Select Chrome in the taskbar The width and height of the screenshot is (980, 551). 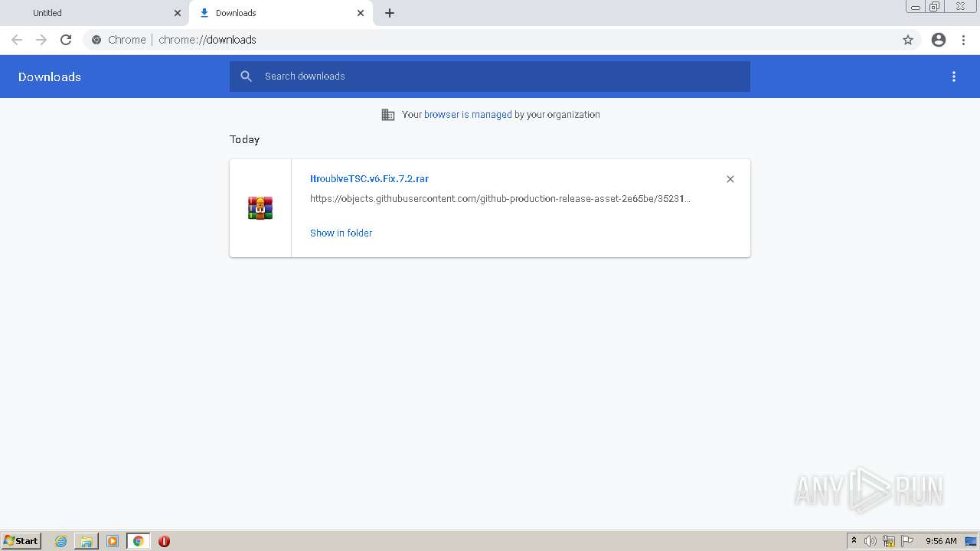pos(138,541)
